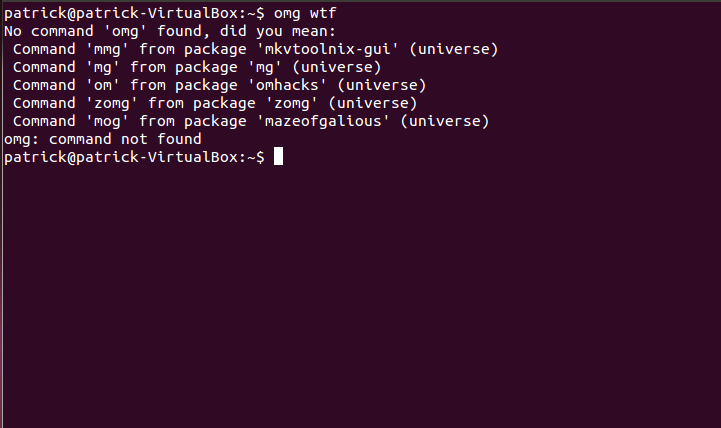Click the 'omg wtf' typed command text
The height and width of the screenshot is (428, 721).
point(305,14)
